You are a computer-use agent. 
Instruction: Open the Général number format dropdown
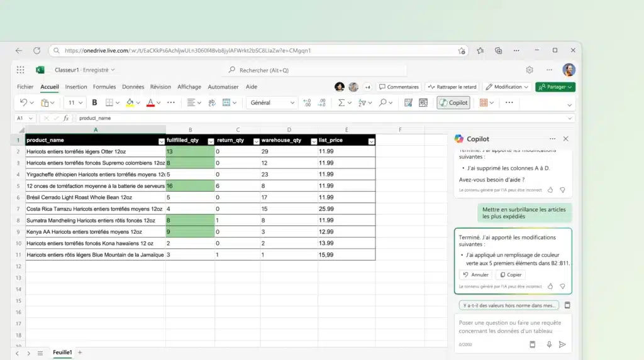point(272,102)
